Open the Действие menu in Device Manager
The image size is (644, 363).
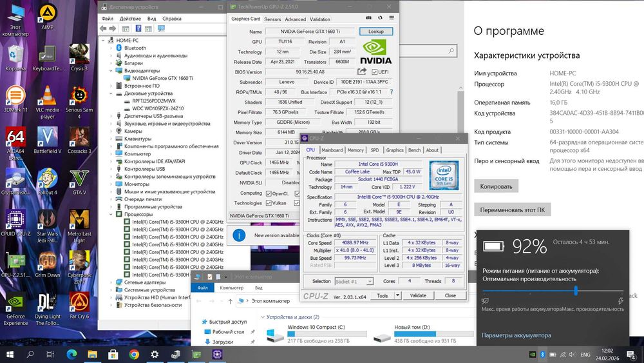(x=130, y=19)
